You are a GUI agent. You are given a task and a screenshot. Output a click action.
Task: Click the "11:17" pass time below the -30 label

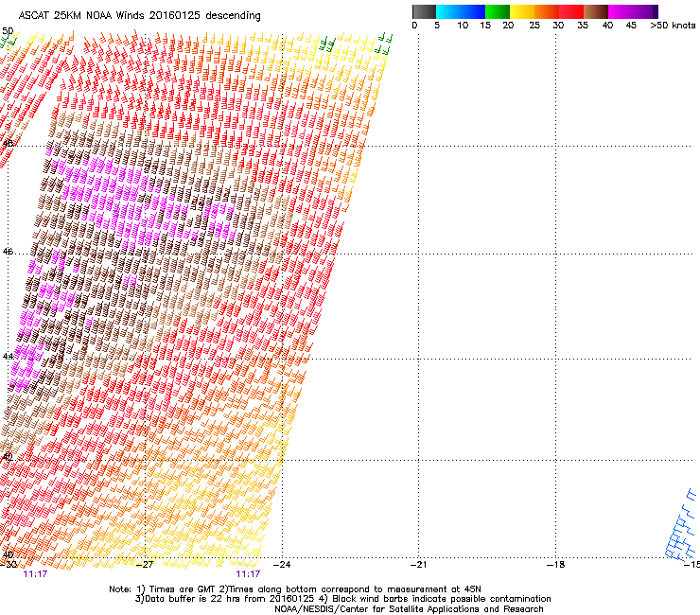[x=35, y=574]
